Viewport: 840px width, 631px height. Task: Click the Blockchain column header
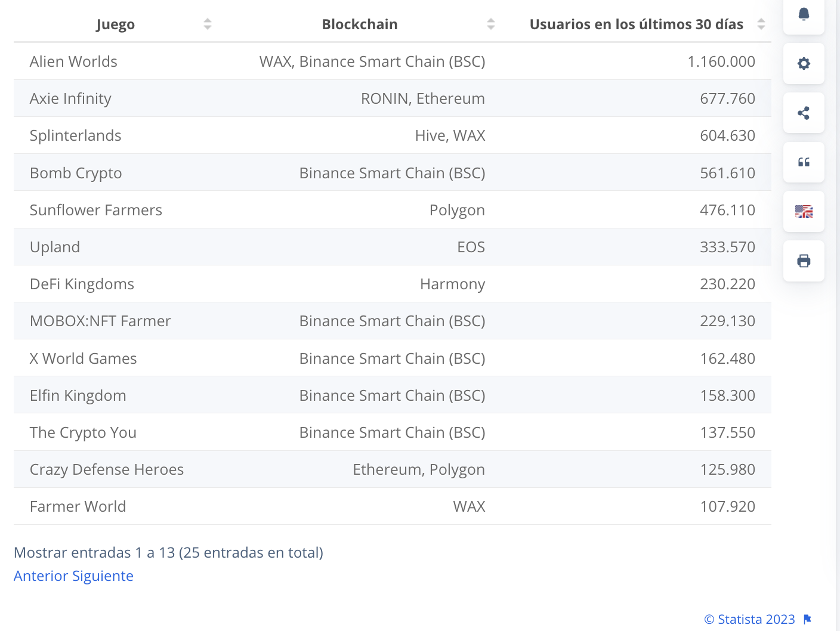click(360, 24)
